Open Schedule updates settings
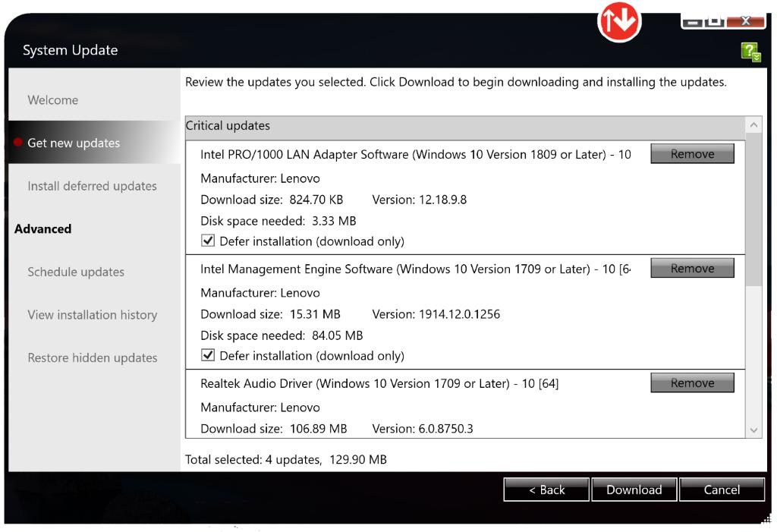Screen dimensions: 777x532 tap(76, 272)
